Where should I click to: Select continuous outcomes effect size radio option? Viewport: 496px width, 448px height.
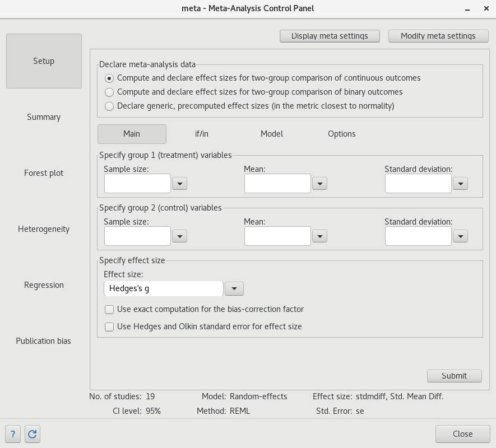(110, 78)
